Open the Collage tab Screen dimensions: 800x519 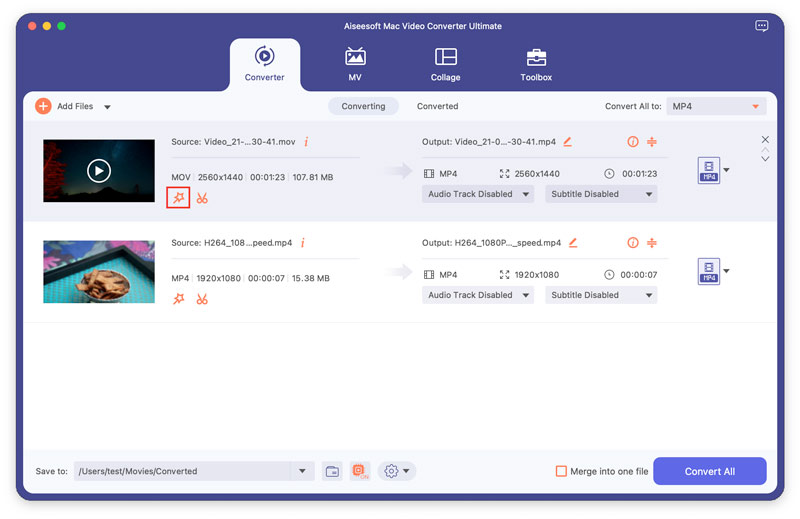[445, 64]
